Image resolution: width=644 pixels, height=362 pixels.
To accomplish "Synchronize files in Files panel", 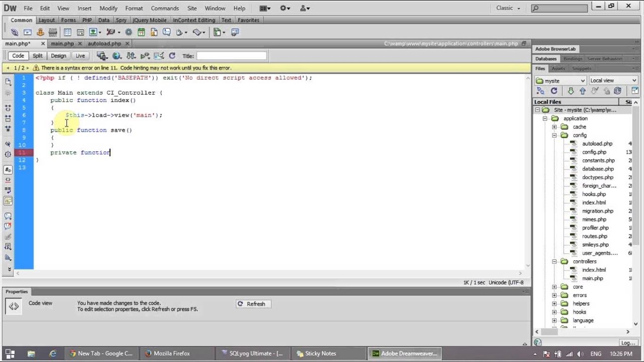I will (x=617, y=91).
